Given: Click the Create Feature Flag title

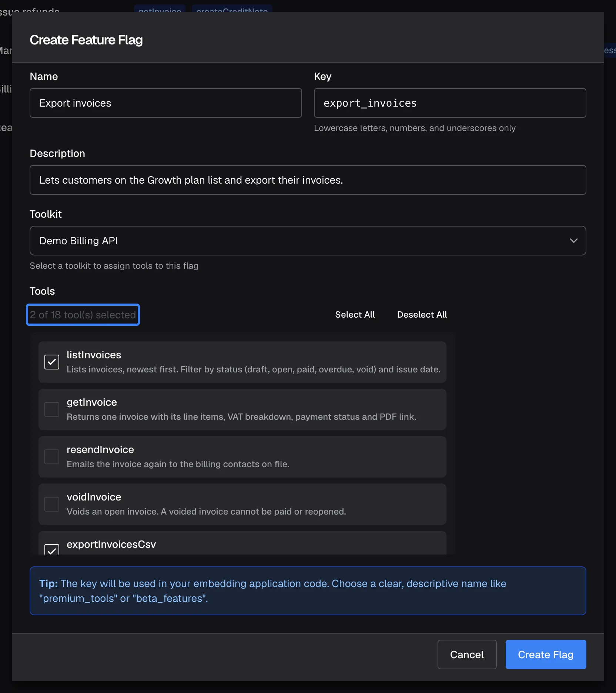Looking at the screenshot, I should click(86, 40).
